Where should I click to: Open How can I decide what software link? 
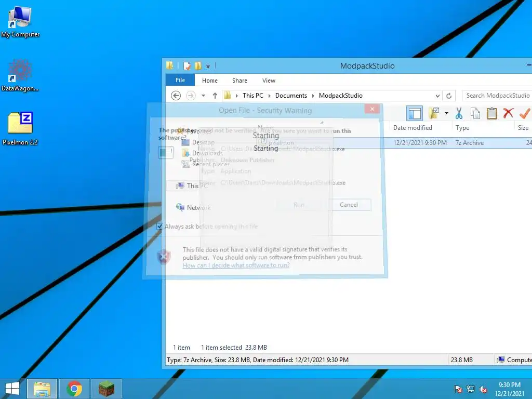point(236,265)
